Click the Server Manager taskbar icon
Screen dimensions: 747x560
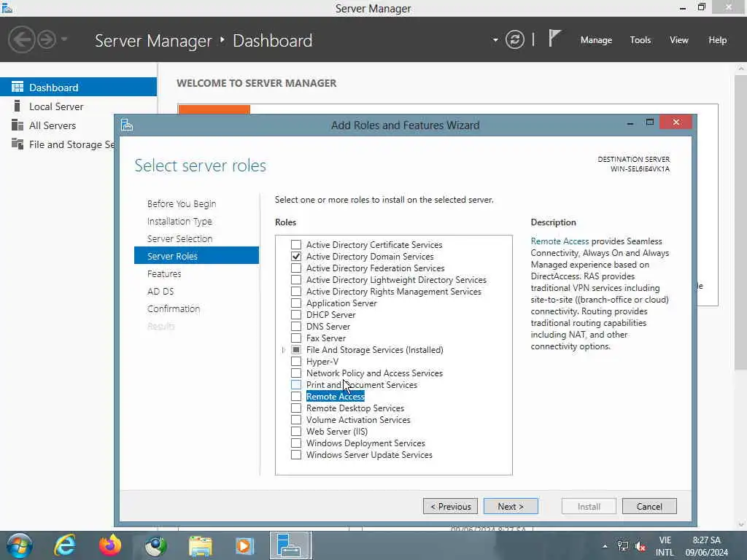290,545
